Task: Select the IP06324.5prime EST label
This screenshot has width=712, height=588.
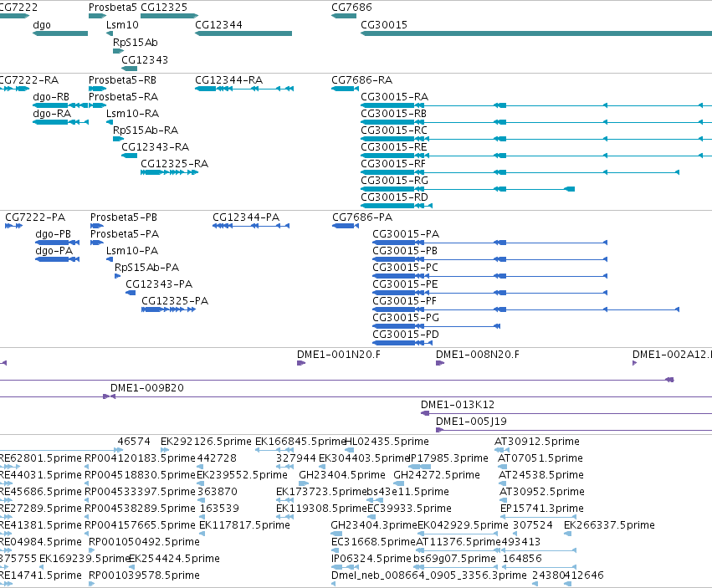Action: pos(371,559)
